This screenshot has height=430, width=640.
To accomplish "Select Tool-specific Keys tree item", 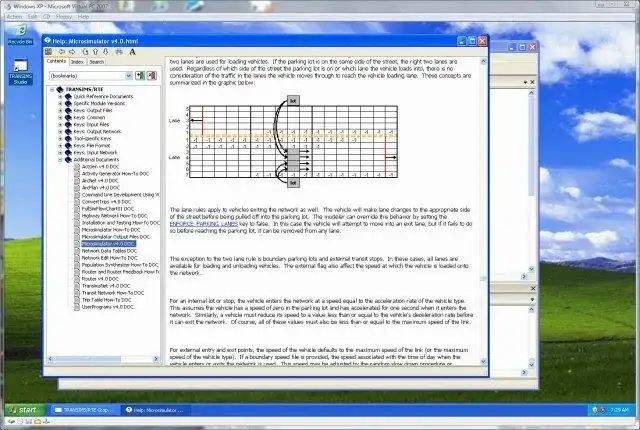I will tap(92, 138).
